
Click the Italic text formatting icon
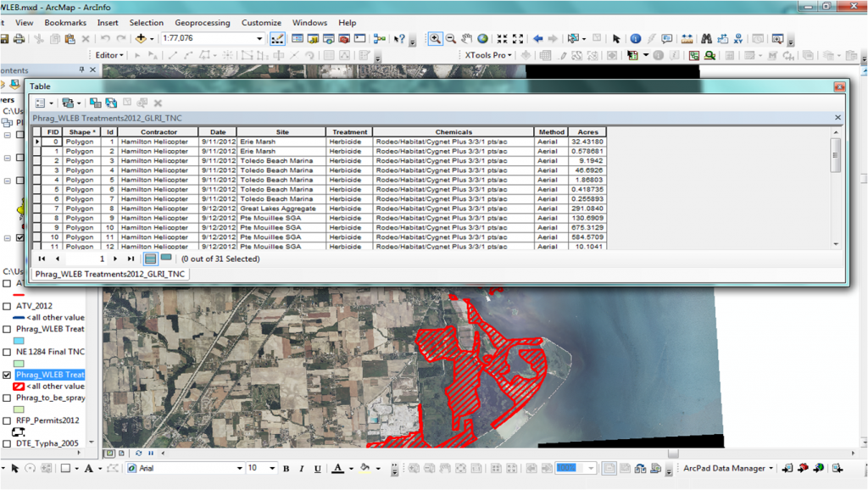(x=302, y=469)
